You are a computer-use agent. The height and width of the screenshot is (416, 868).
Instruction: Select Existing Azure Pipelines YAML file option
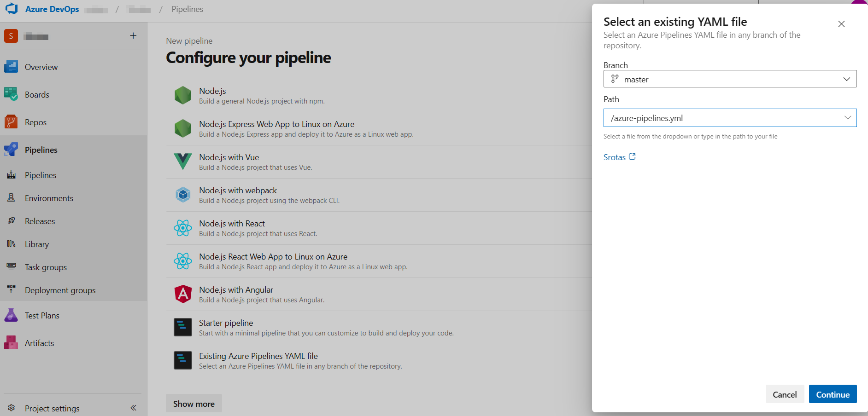[379, 361]
